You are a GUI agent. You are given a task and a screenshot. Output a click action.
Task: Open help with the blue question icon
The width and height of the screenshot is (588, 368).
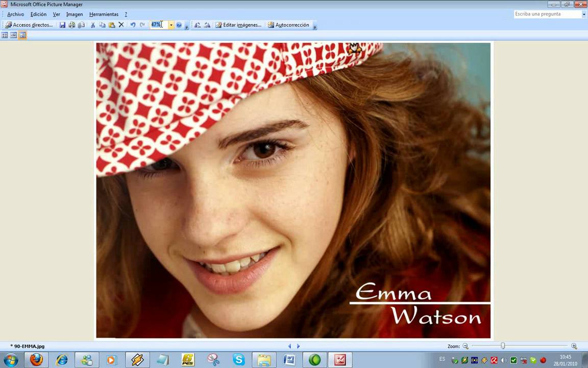point(179,25)
